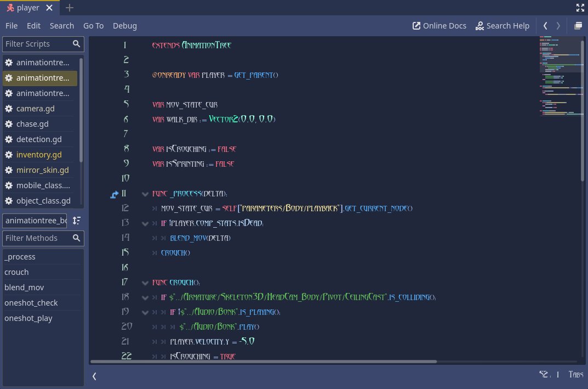Toggle scripts panel with left arrow
The width and height of the screenshot is (588, 389).
(94, 376)
